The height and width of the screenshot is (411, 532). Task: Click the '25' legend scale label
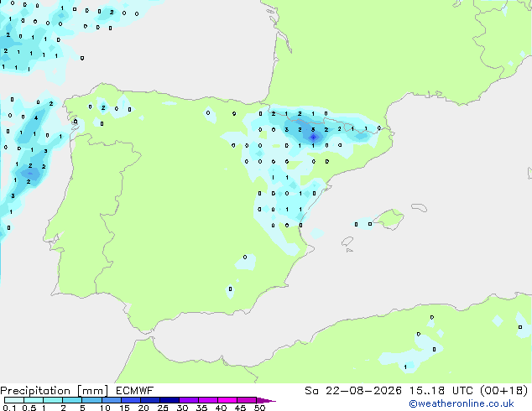(163, 408)
